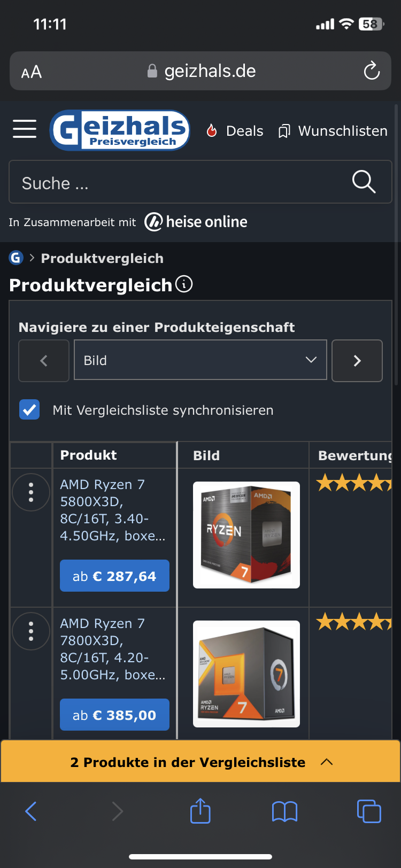Image resolution: width=401 pixels, height=868 pixels.
Task: Open the hamburger navigation menu
Action: click(x=25, y=129)
